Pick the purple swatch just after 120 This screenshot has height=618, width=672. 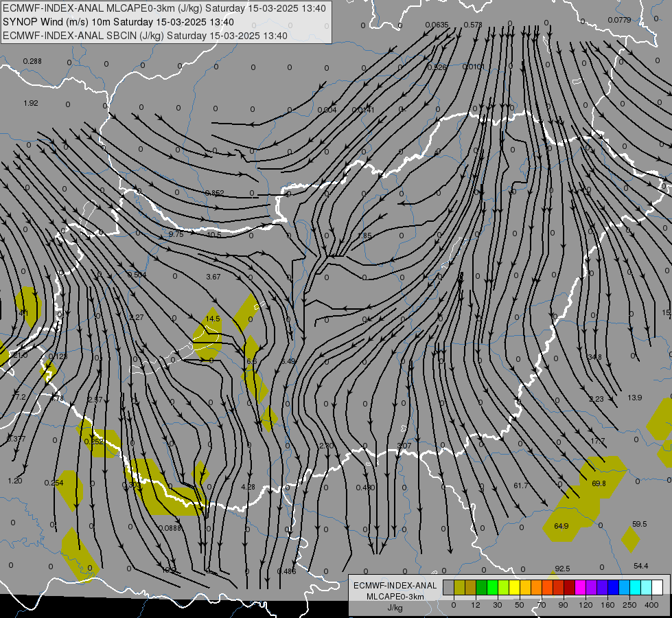click(592, 588)
